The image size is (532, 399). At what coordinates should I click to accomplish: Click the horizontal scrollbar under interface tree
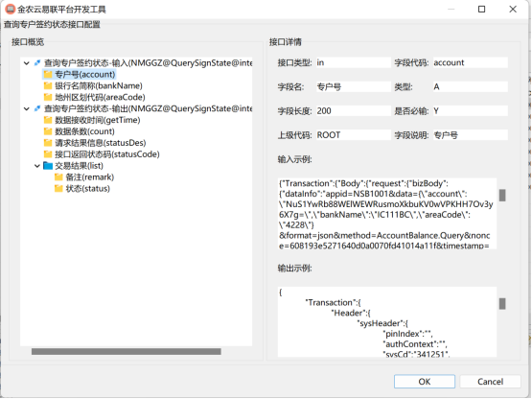[127, 351]
